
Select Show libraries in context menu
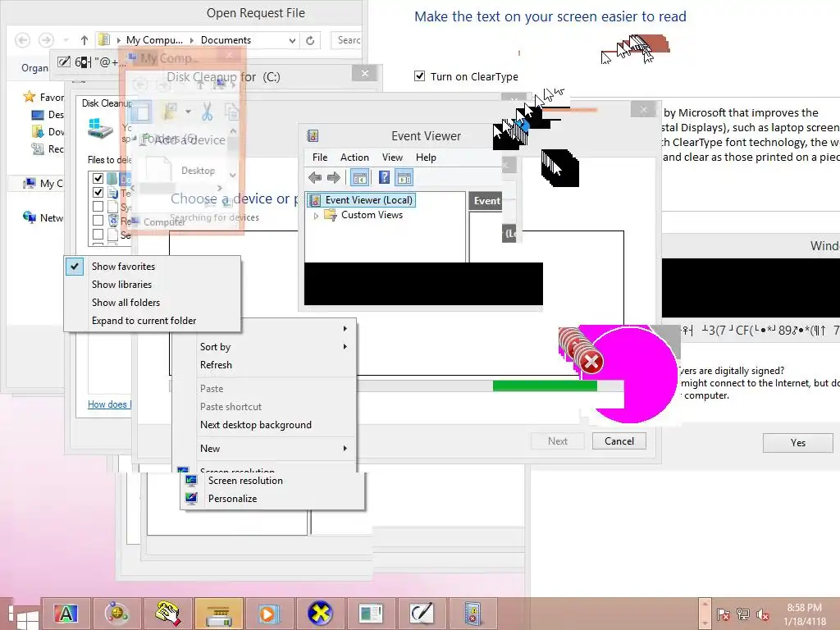pyautogui.click(x=121, y=285)
